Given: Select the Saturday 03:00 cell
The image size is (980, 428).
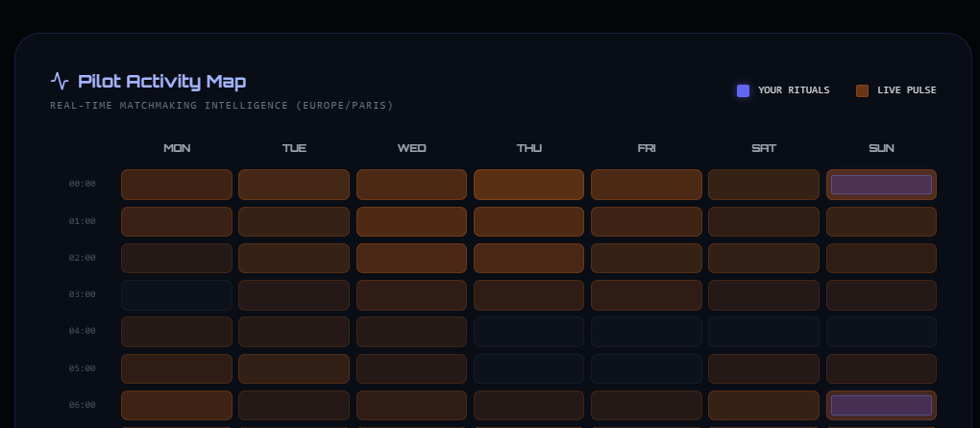Looking at the screenshot, I should point(764,294).
